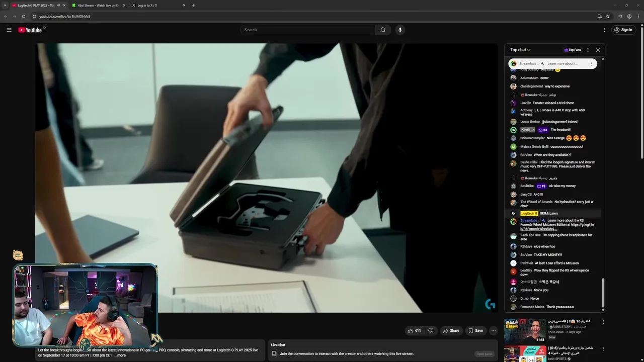Open the g.logi.link RS Formula Wheel link
The height and width of the screenshot is (362, 644).
pyautogui.click(x=557, y=227)
